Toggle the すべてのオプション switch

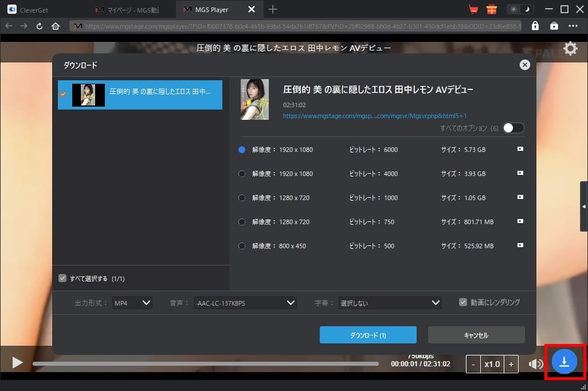click(513, 128)
